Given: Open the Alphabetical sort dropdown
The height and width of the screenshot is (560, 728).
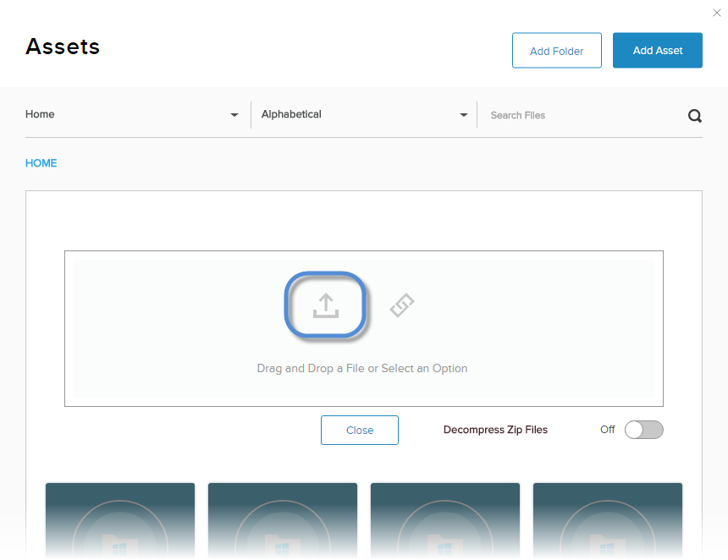Looking at the screenshot, I should [364, 114].
